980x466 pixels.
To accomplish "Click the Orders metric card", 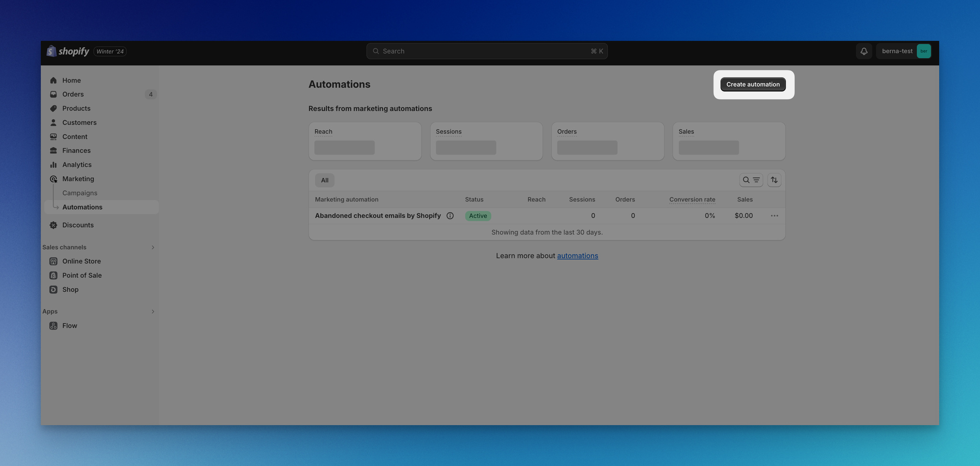I will 608,141.
